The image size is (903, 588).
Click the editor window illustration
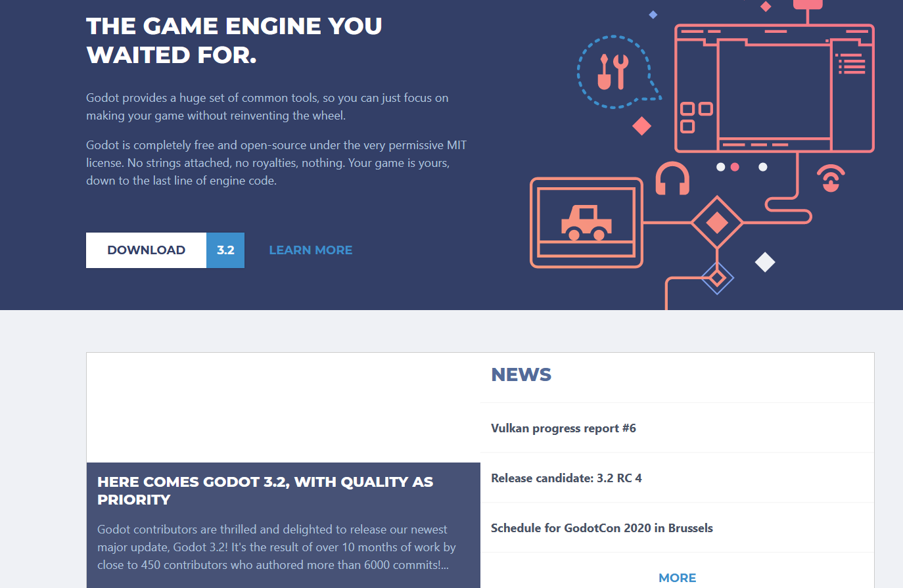775,88
